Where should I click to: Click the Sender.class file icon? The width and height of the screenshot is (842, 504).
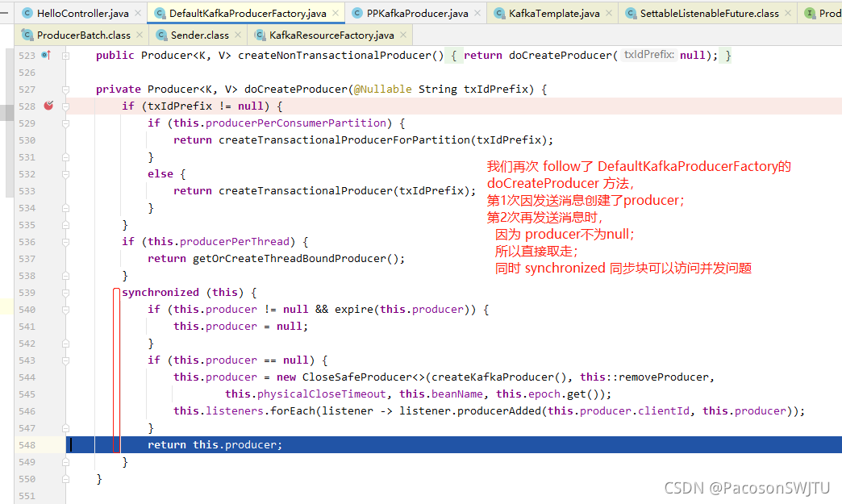161,35
